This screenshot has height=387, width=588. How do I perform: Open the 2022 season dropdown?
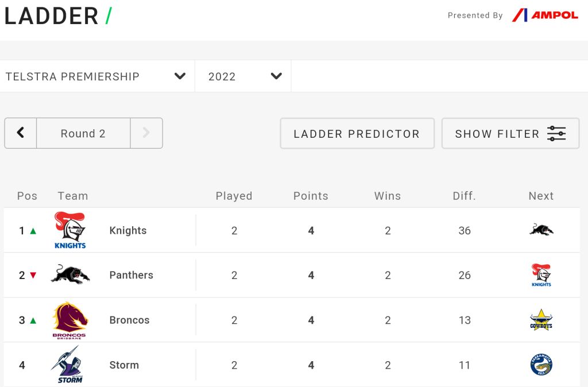tap(243, 76)
